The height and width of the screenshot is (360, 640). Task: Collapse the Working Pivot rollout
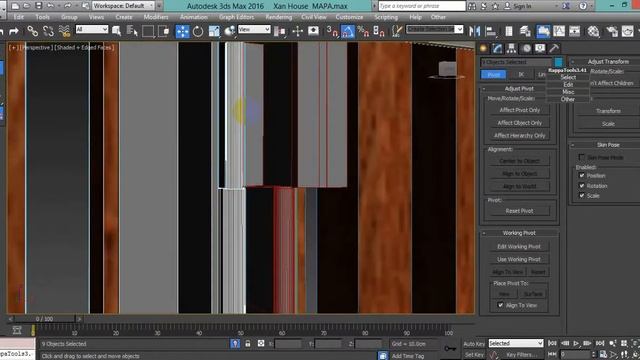pos(519,233)
